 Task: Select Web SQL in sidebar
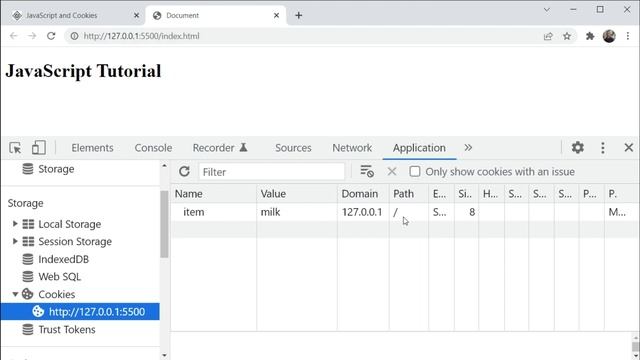[x=60, y=277]
